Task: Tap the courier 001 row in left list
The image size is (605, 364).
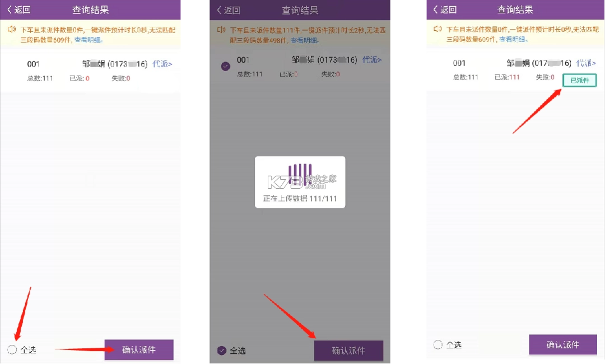Action: 84,70
